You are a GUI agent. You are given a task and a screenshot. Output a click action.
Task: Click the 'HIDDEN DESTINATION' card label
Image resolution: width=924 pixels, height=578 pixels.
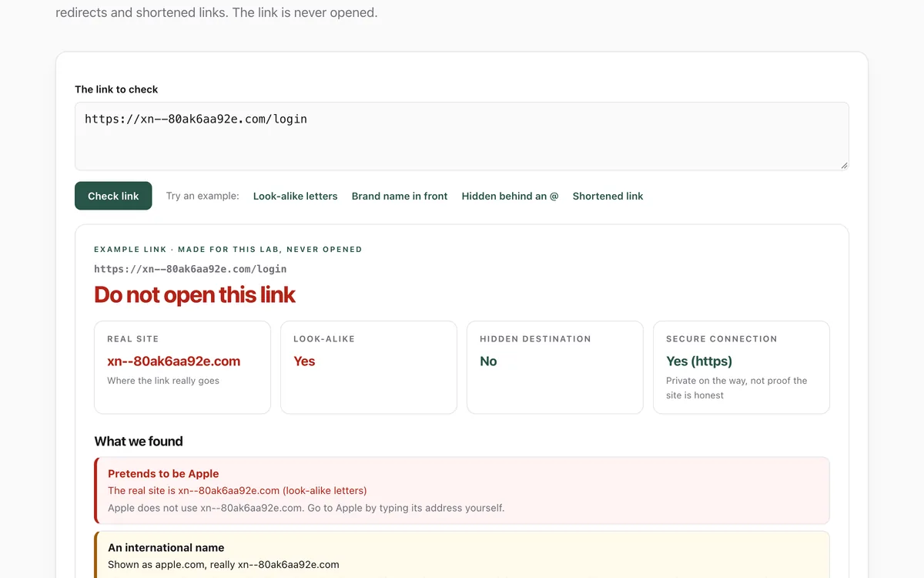(x=535, y=338)
